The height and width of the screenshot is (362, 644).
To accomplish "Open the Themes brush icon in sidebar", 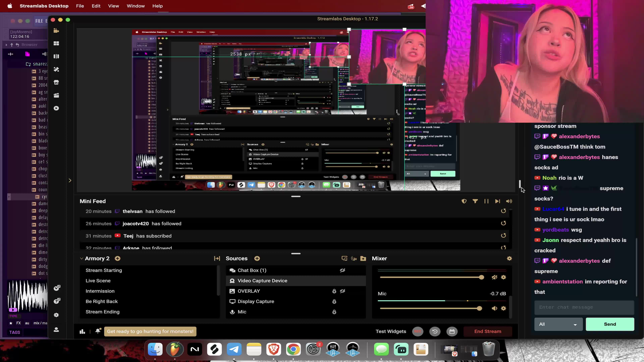I will click(56, 69).
